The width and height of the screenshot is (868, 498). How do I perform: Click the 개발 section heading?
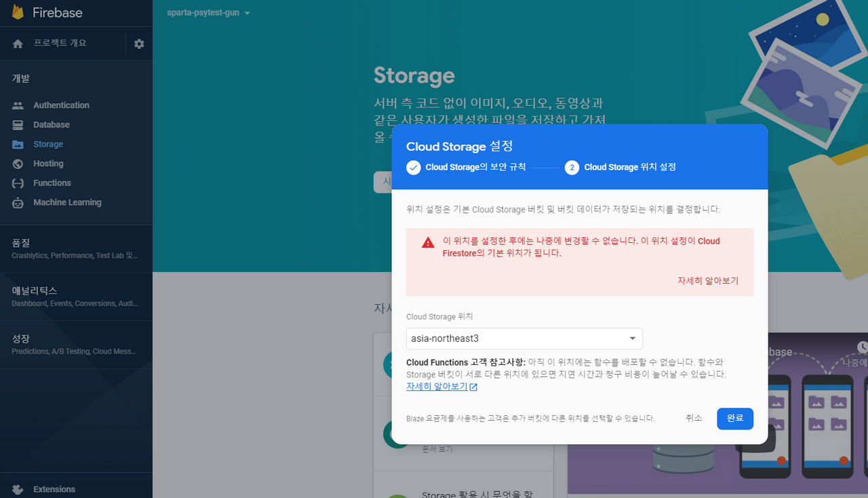(x=21, y=79)
